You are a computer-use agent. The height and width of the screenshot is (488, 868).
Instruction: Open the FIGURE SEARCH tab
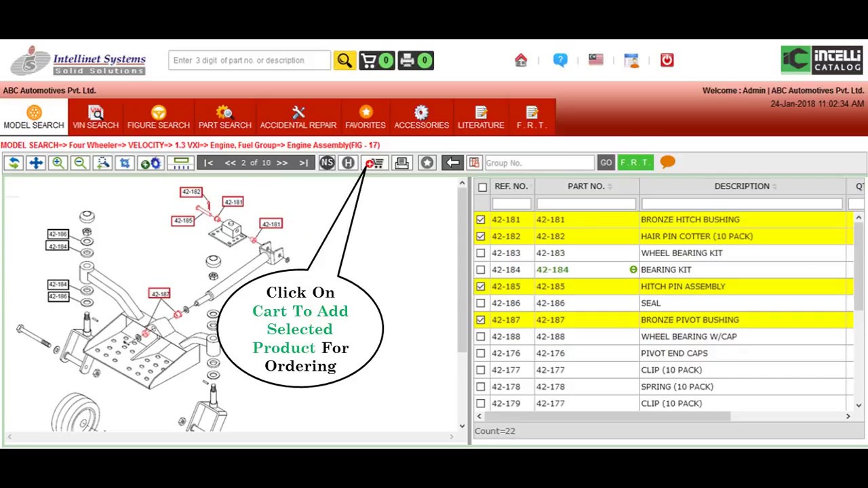(x=158, y=117)
